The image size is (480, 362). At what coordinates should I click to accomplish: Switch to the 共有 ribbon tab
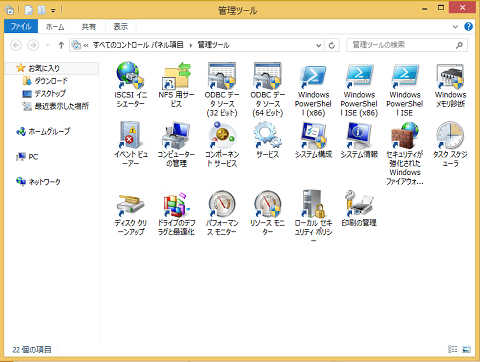89,26
